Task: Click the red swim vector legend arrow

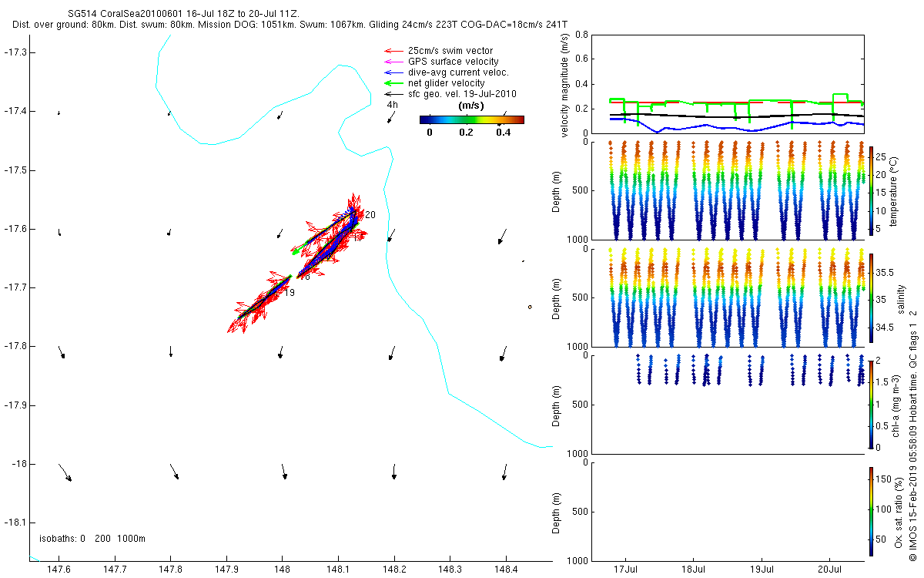Action: (393, 51)
